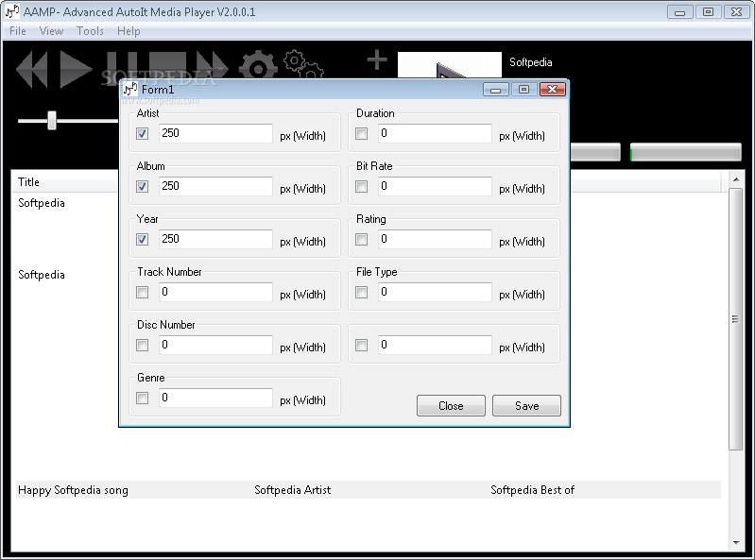Focus the Bit Rate width field
Screen dimensions: 755x560
435,186
